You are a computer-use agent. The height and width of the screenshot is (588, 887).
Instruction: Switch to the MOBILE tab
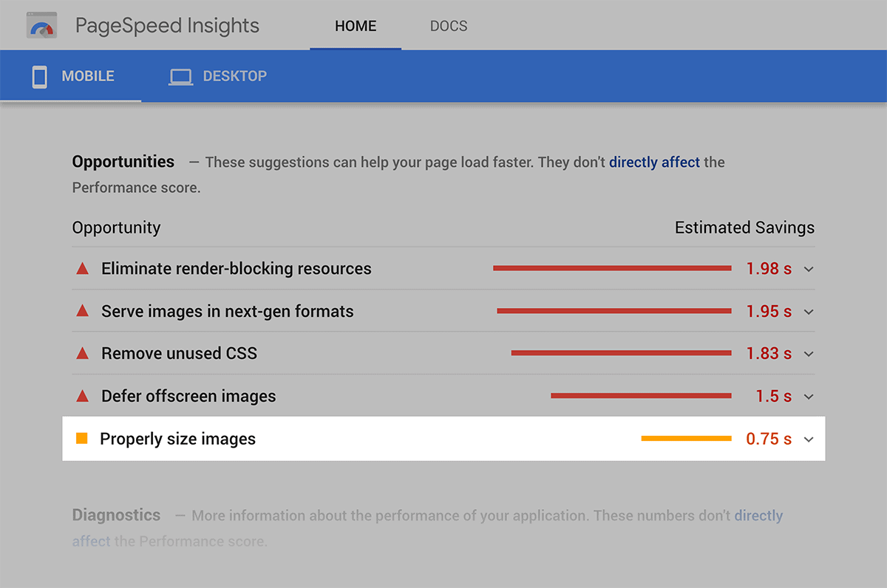coord(71,76)
